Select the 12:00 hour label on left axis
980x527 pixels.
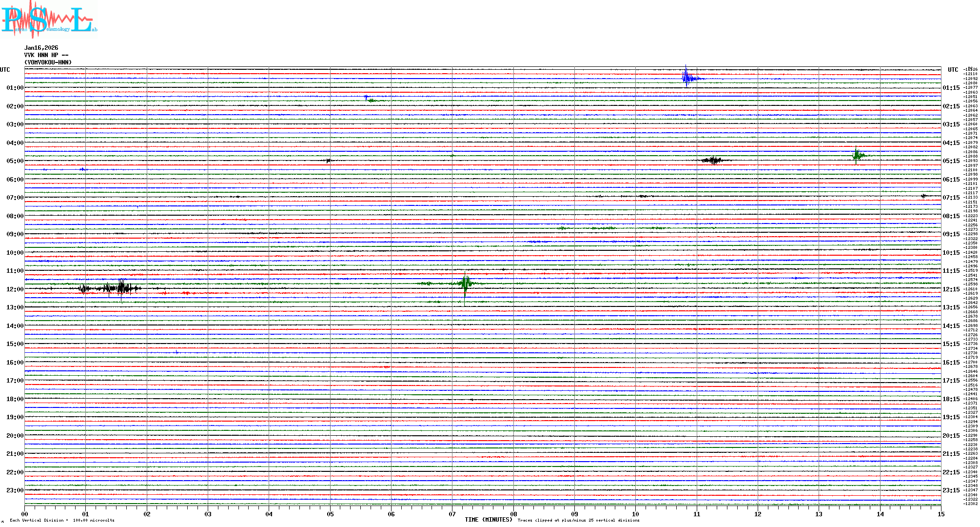point(15,289)
